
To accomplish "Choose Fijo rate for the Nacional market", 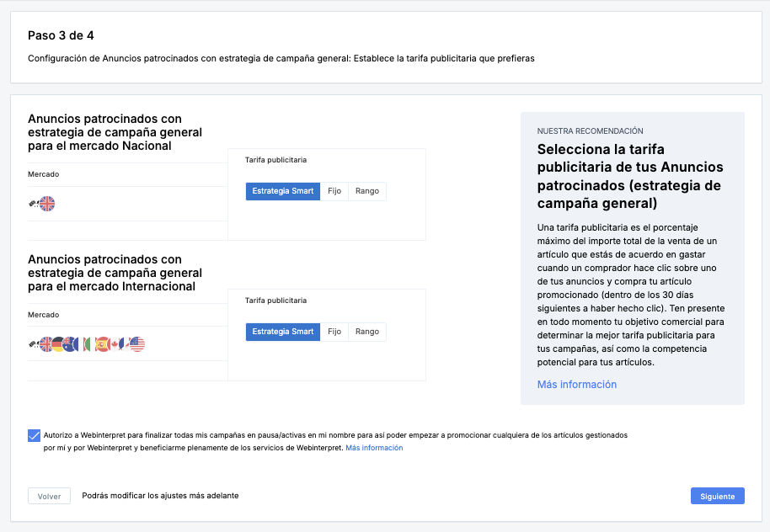I will (x=334, y=191).
